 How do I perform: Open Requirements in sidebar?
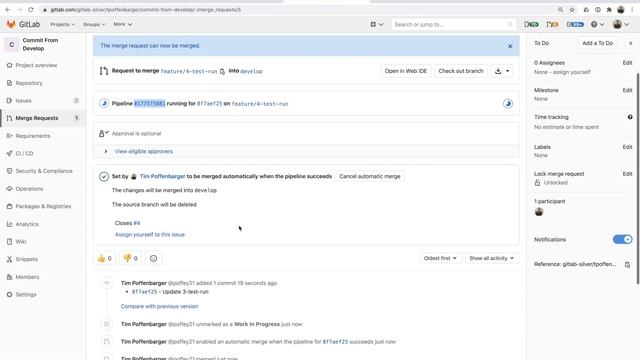33,136
